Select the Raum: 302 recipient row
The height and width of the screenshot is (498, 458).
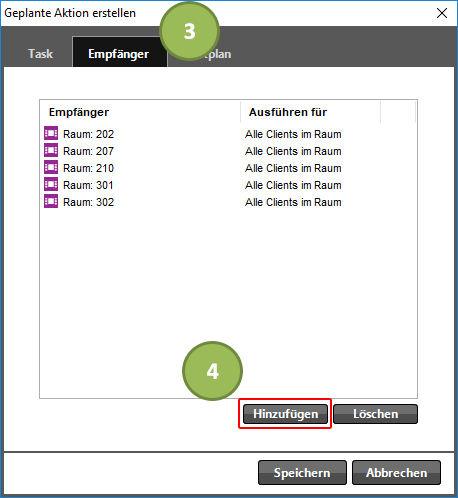228,202
